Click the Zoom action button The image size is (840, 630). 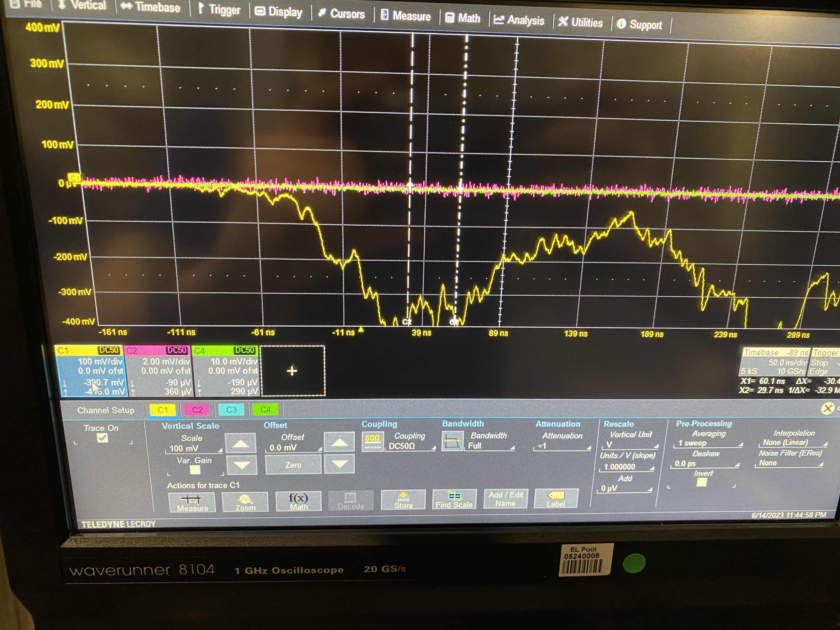tap(245, 502)
